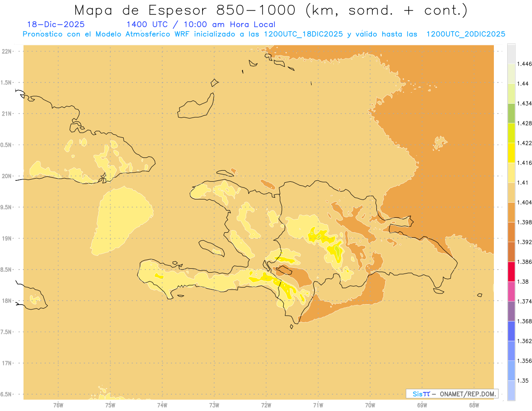Image resolution: width=532 pixels, height=411 pixels.
Task: Click the '19N' latitude label
Action: (x=7, y=239)
